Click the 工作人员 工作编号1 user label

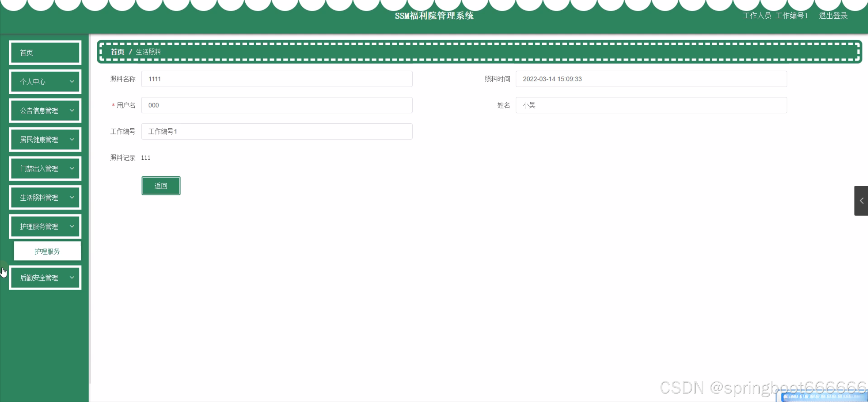[775, 16]
